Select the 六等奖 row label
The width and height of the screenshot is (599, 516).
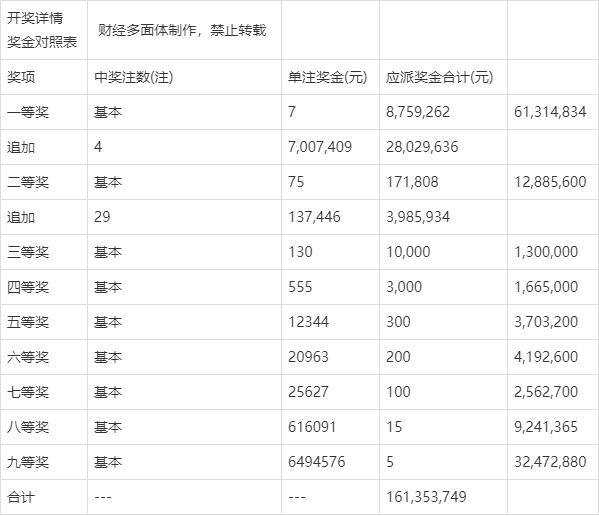coord(28,357)
